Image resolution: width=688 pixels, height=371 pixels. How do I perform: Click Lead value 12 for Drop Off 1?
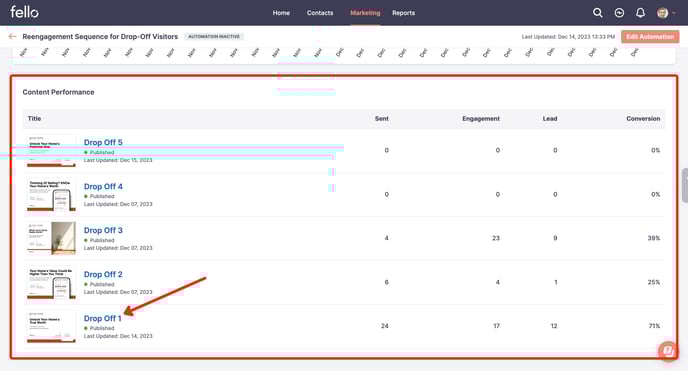click(554, 326)
